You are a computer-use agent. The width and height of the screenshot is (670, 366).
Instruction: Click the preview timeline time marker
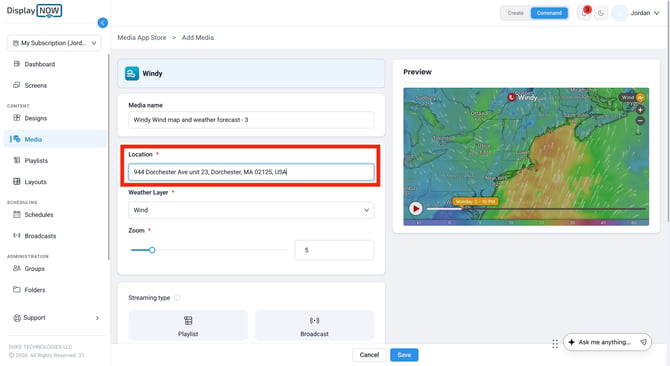(475, 202)
